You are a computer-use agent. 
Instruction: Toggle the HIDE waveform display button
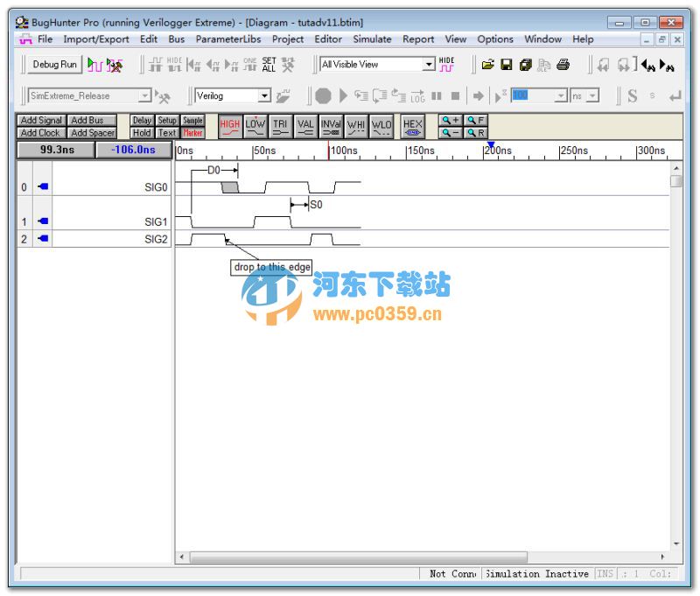click(x=446, y=63)
